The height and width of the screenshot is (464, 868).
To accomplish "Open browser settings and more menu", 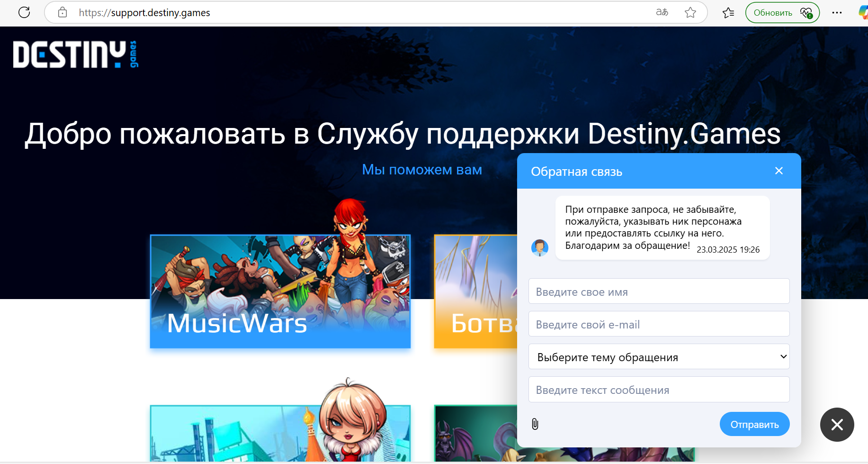I will (837, 12).
